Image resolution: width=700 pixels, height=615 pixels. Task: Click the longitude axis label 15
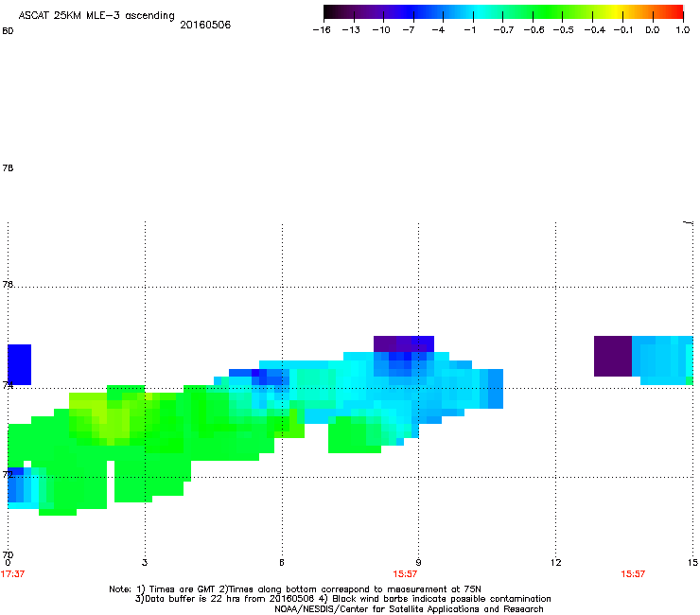pyautogui.click(x=692, y=563)
